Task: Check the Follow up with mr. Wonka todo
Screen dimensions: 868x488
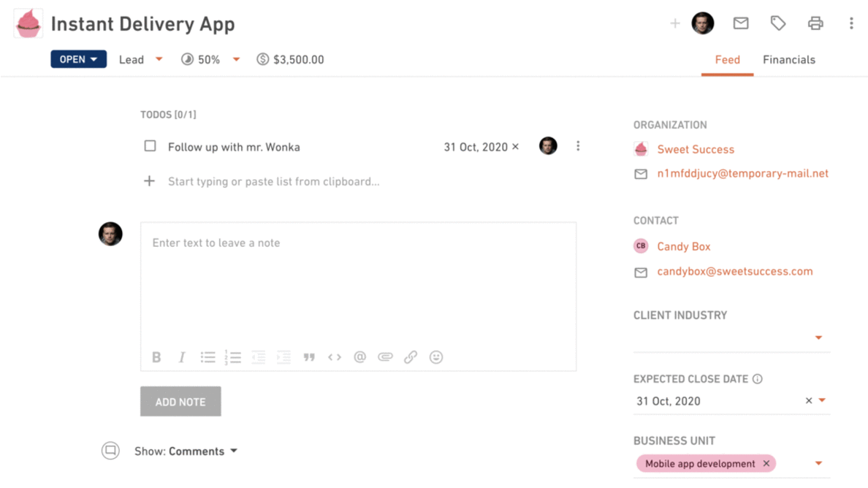Action: pos(150,146)
